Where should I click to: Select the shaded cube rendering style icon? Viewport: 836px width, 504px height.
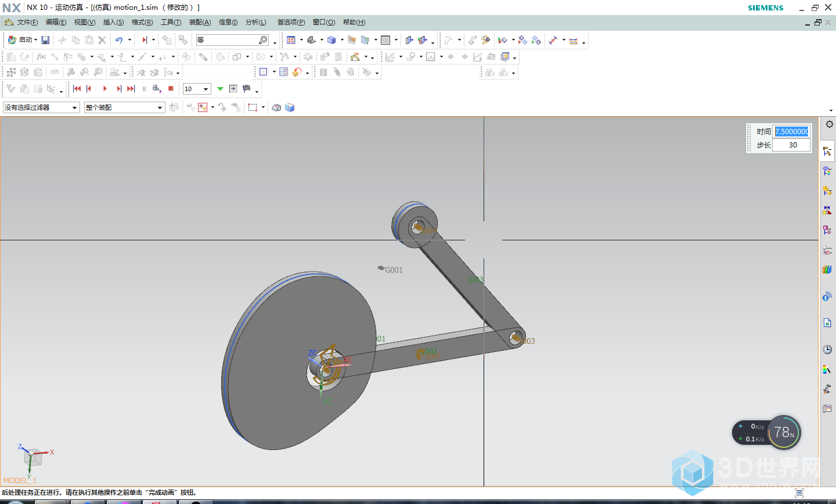pyautogui.click(x=331, y=40)
